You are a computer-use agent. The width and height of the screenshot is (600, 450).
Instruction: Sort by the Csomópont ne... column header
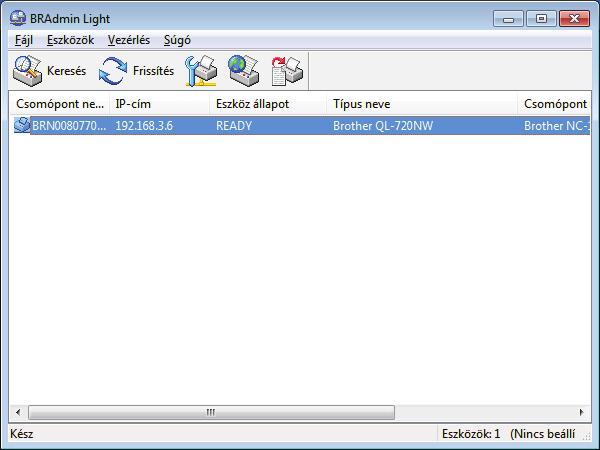click(x=60, y=104)
